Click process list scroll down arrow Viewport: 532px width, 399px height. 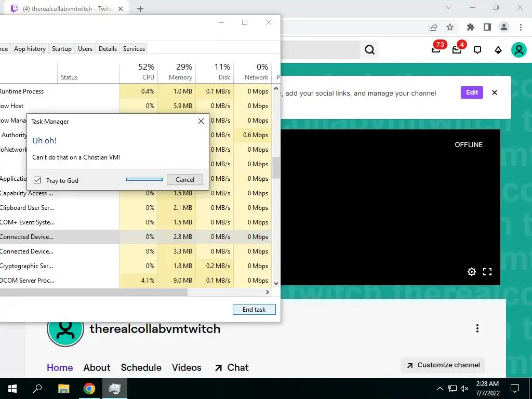tap(276, 284)
